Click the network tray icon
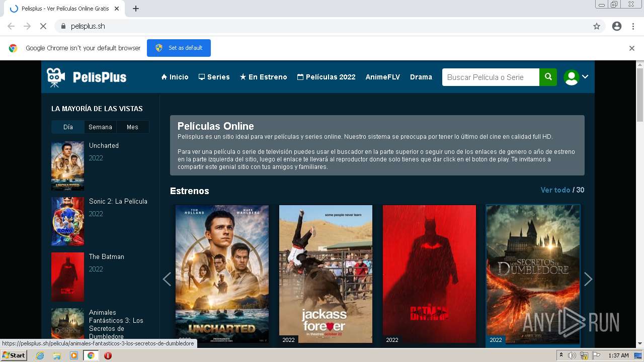Image resolution: width=644 pixels, height=362 pixels. [x=584, y=355]
